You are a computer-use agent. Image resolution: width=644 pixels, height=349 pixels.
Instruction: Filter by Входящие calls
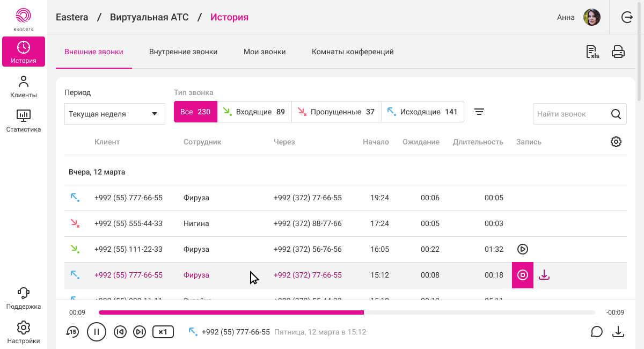pyautogui.click(x=254, y=112)
